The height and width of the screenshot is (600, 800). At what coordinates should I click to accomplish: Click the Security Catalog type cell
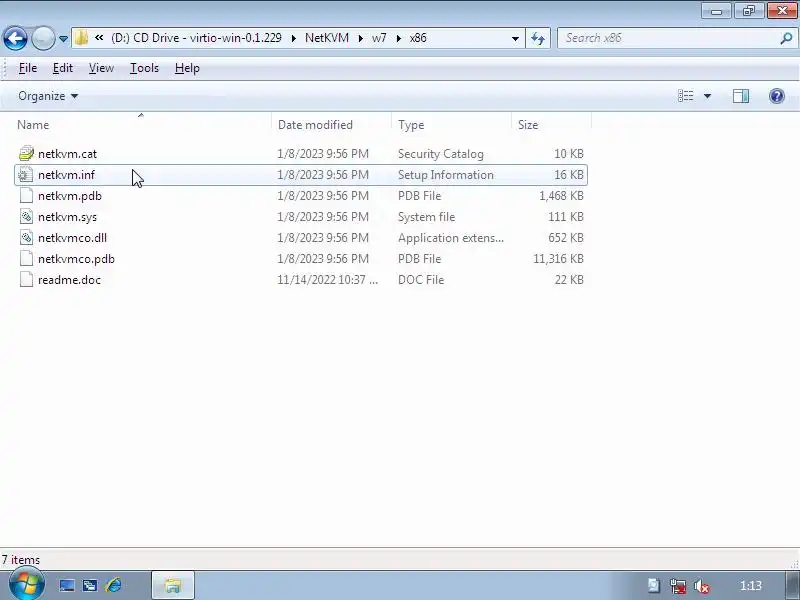click(x=441, y=154)
